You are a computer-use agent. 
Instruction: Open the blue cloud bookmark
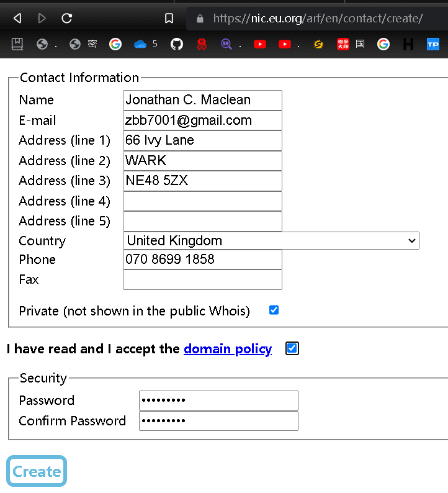140,44
